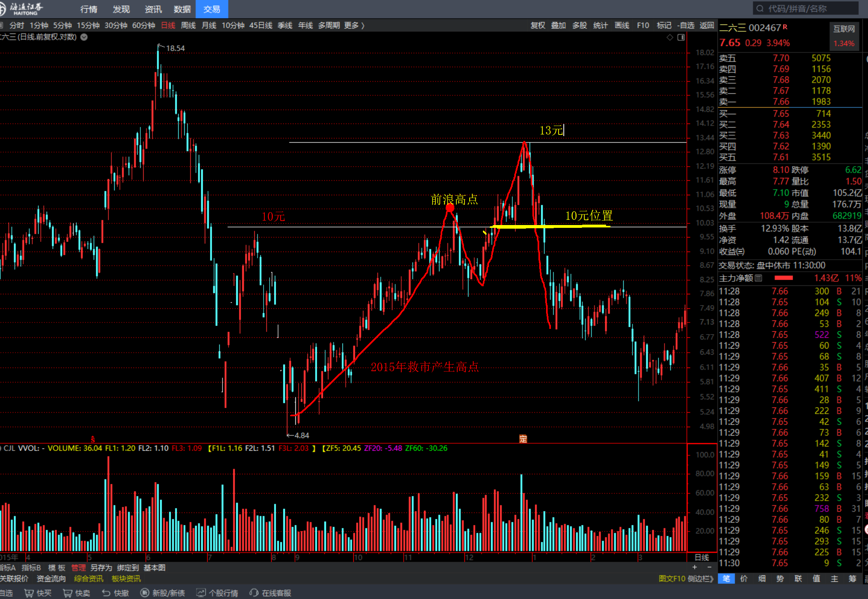This screenshot has width=868, height=599.
Task: Click the sidebar layout panel icon
Action: pyautogui.click(x=681, y=37)
